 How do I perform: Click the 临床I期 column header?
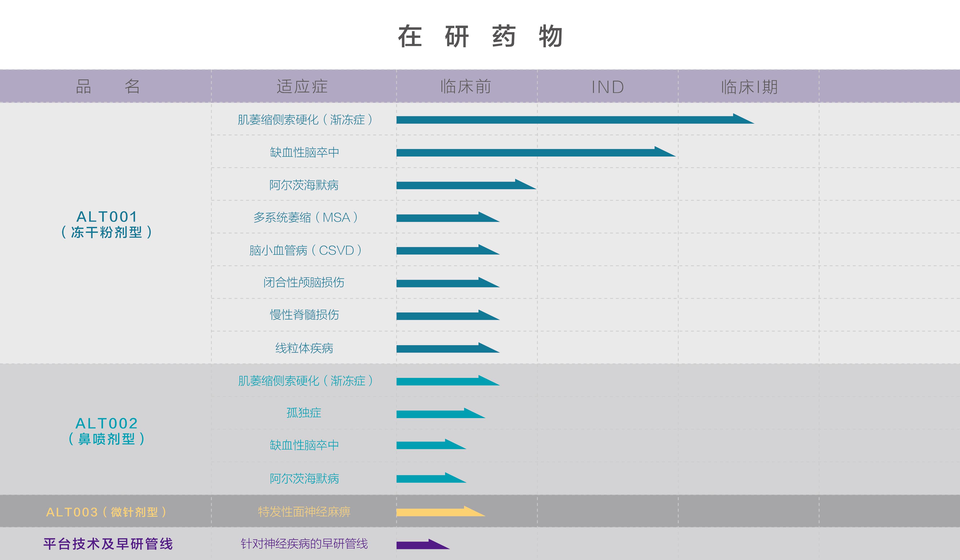(x=749, y=87)
